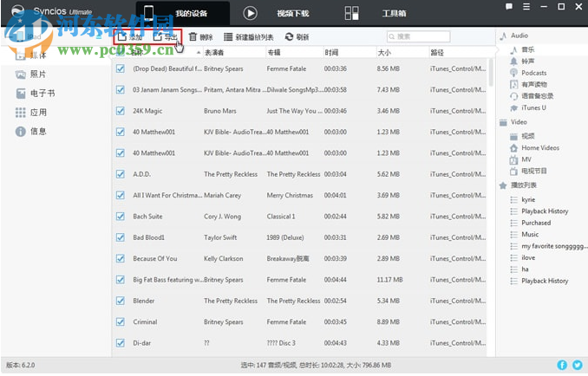Click the 1989 (Deluxe) album cell
This screenshot has height=376, width=588.
(x=285, y=237)
